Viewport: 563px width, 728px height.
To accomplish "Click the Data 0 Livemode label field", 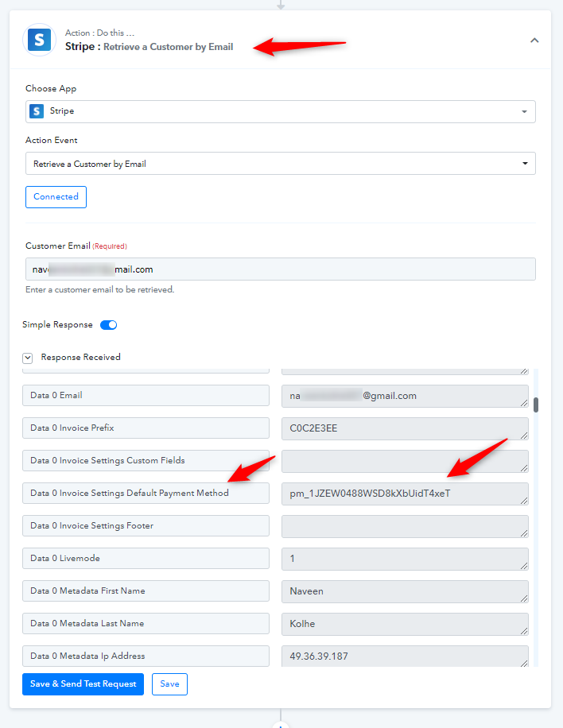I will [146, 558].
